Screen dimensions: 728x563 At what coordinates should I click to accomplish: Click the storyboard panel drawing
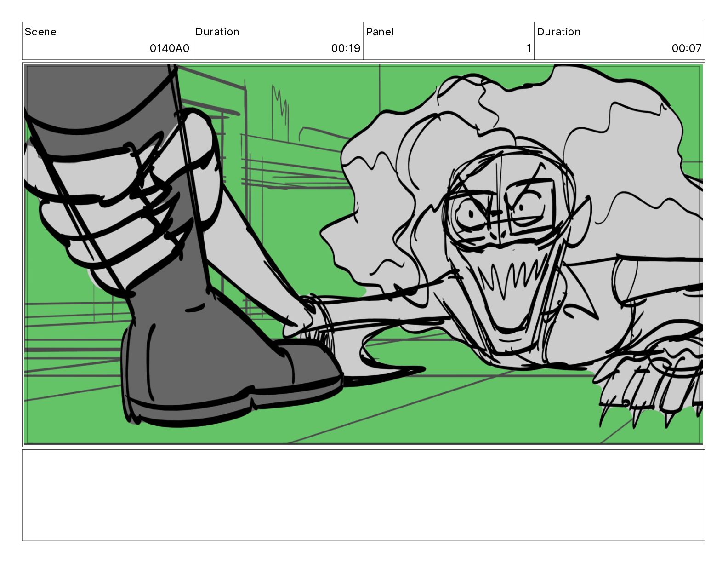click(363, 255)
